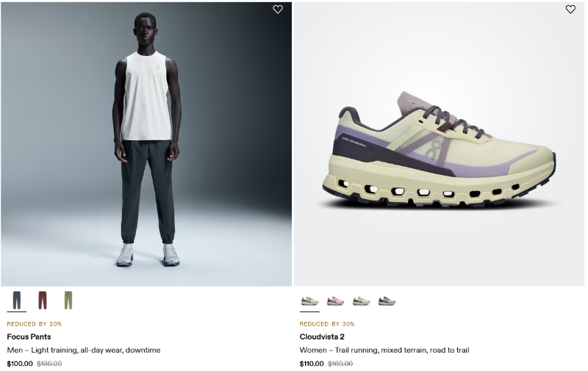The image size is (588, 371).
Task: Pick the olive green pants color variant
Action: [x=68, y=300]
